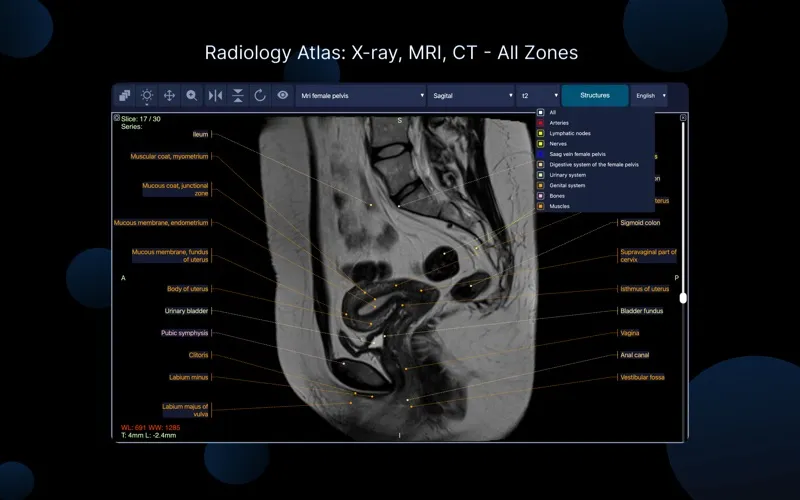Select the Isthmus of uterus label
The height and width of the screenshot is (500, 800).
(x=644, y=289)
